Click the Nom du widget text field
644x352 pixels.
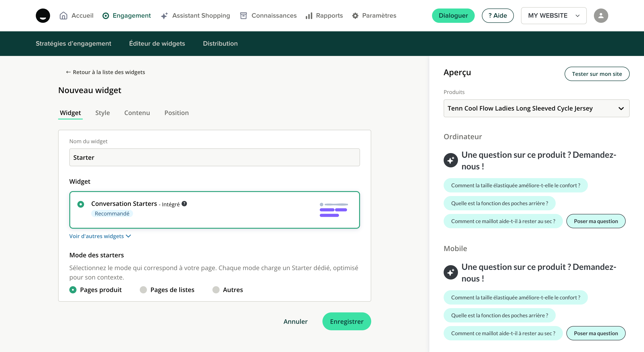(214, 157)
